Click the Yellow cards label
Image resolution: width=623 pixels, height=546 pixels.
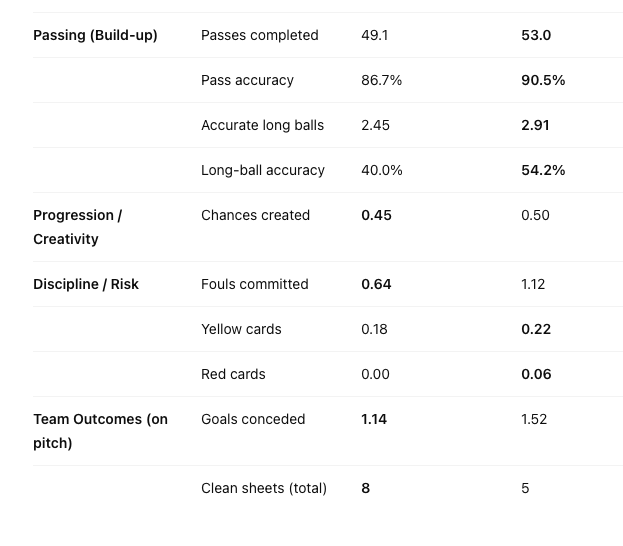(241, 329)
